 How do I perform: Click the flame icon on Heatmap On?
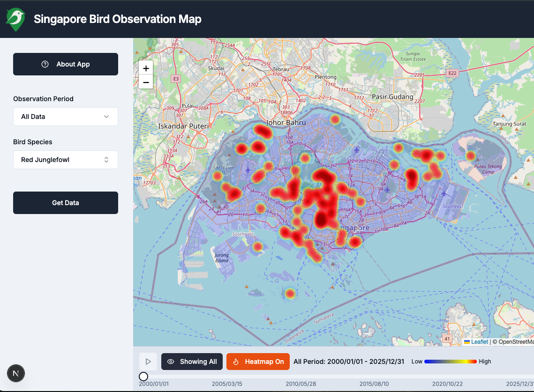(236, 362)
